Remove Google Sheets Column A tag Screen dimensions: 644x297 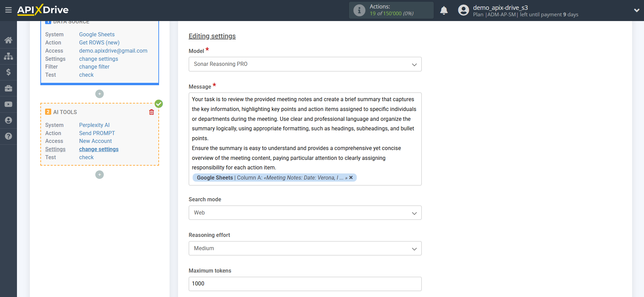(x=351, y=178)
